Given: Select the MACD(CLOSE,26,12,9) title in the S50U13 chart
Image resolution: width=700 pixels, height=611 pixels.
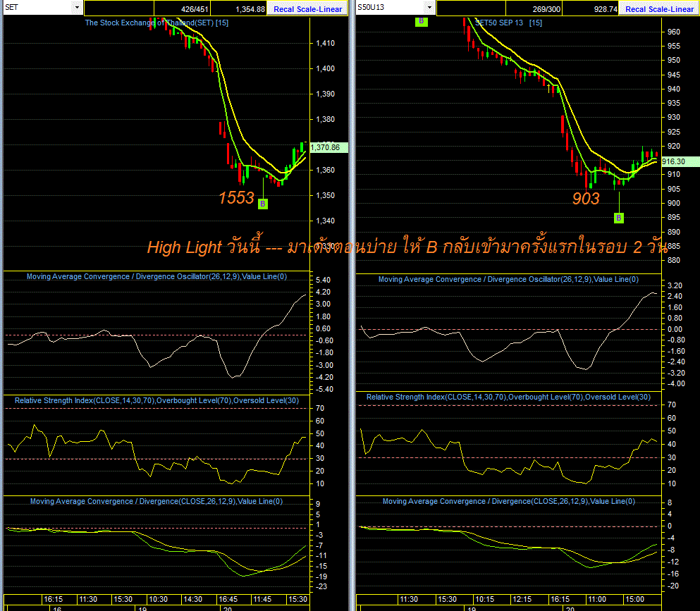Looking at the screenshot, I should tap(508, 501).
